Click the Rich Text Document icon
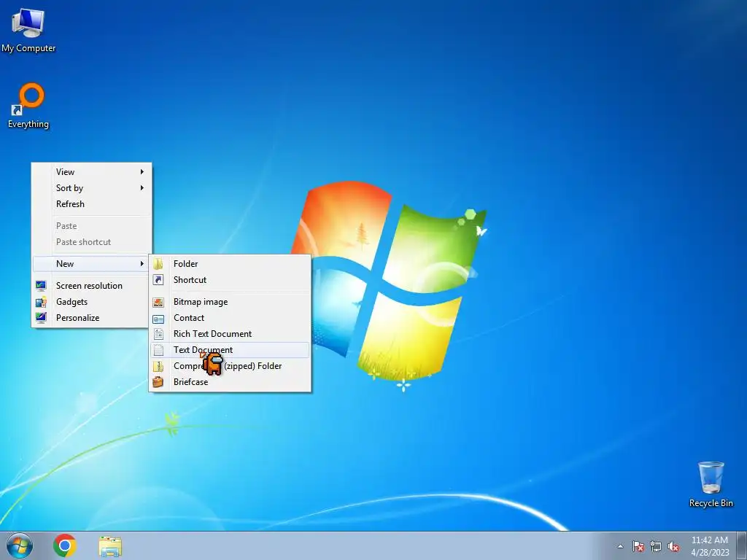This screenshot has height=560, width=747. tap(158, 334)
